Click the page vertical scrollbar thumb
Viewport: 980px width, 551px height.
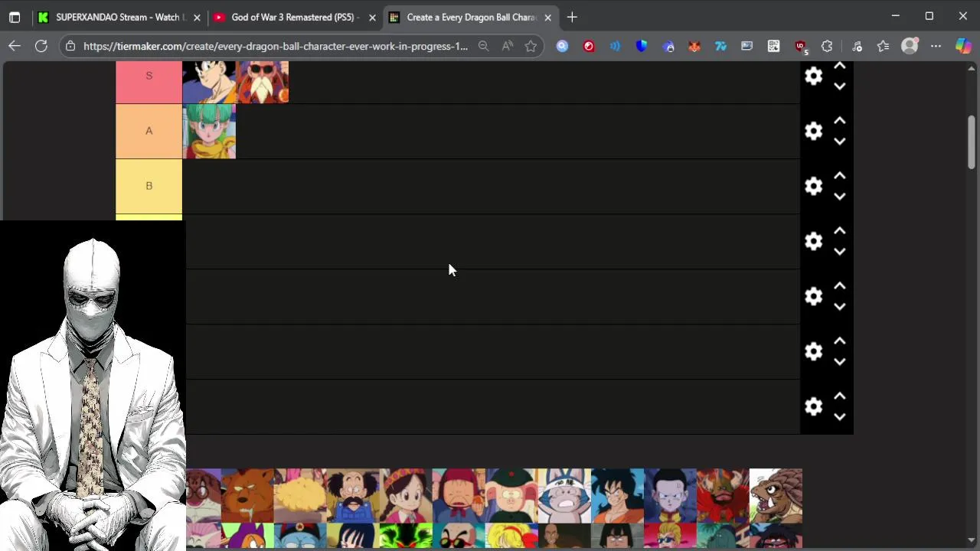pyautogui.click(x=972, y=142)
